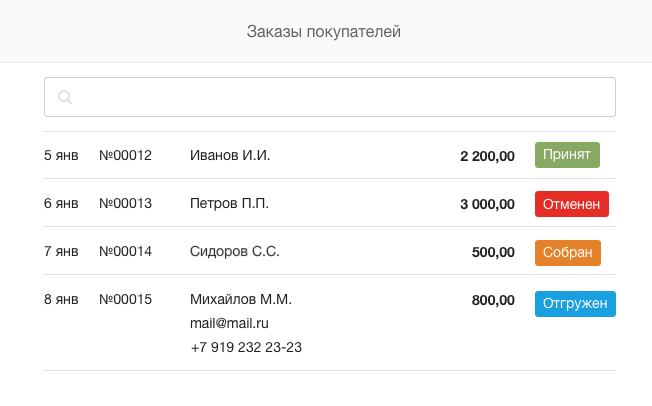Screen dimensions: 652x406
Task: Click the 3 000,00 order amount
Action: pos(487,204)
